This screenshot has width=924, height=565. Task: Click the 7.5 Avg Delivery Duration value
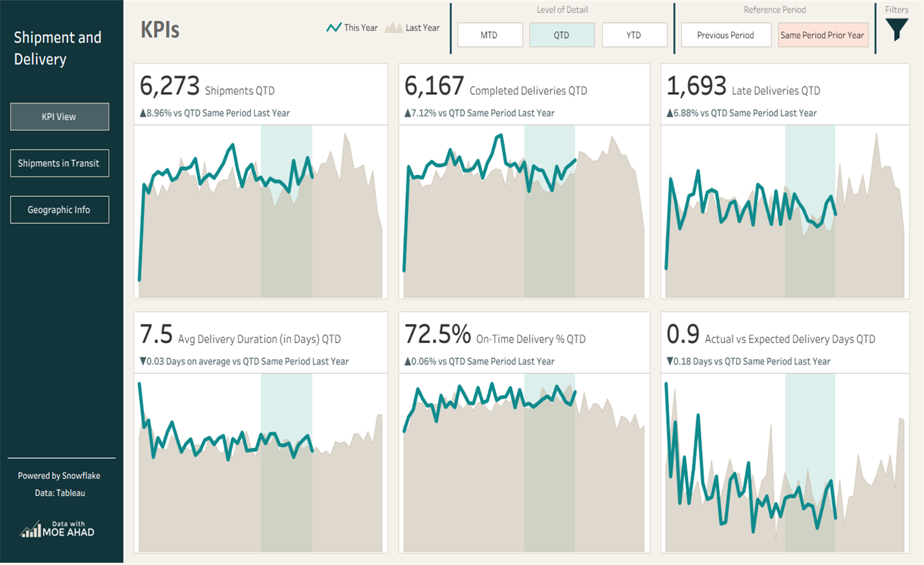click(156, 334)
